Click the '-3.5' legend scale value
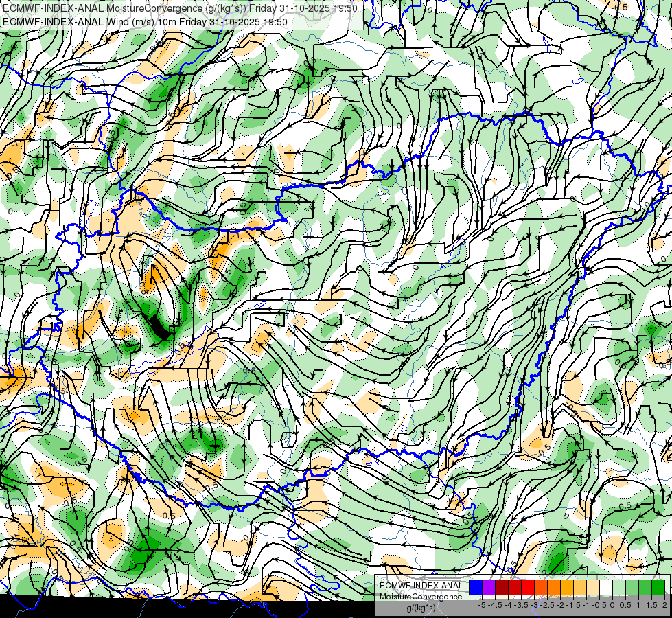 click(x=521, y=605)
